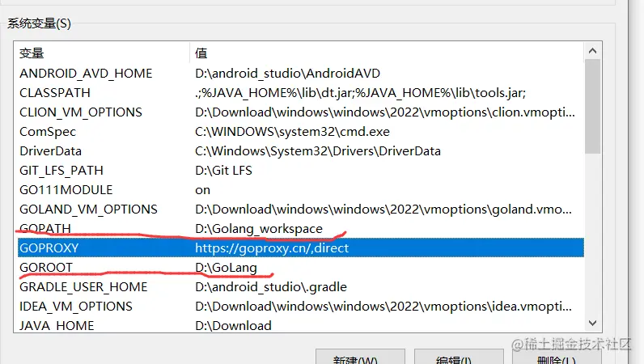644x364 pixels.
Task: Click the value C:\WINDOWS\system32\cmd.exe
Action: [292, 132]
